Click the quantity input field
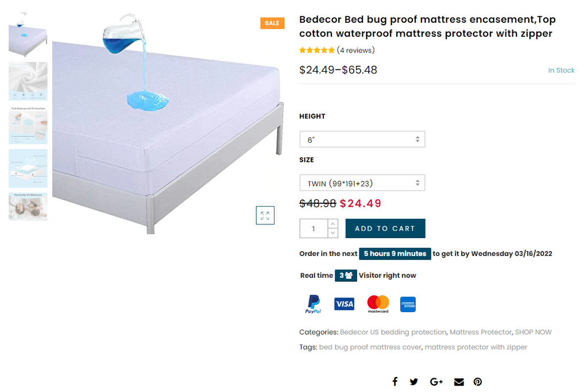Image resolution: width=588 pixels, height=392 pixels. click(314, 228)
